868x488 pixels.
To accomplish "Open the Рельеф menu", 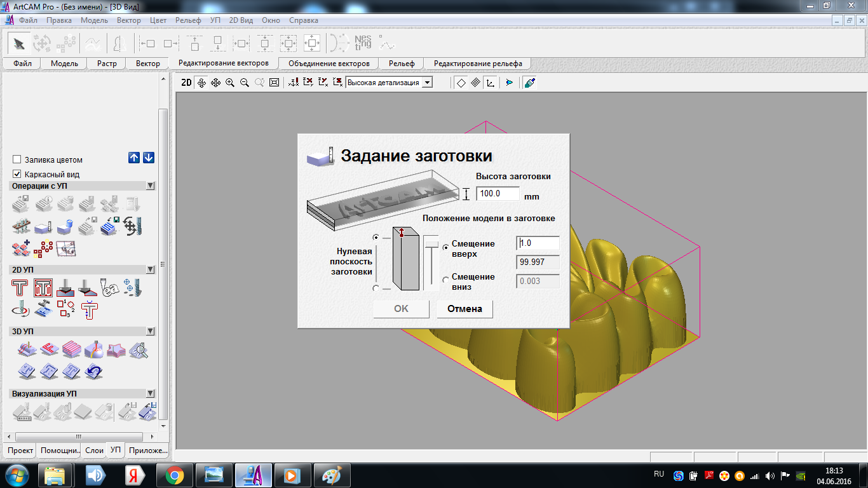I will pos(188,20).
